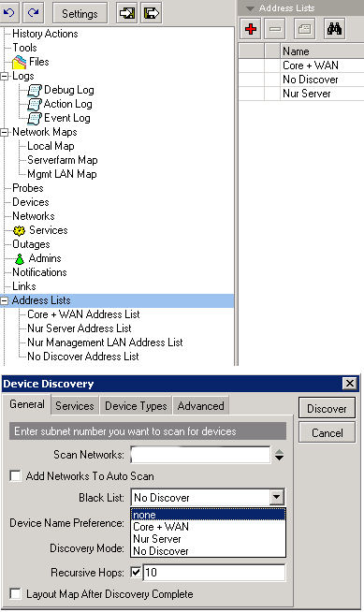364x612 pixels.
Task: Click the import icon next to Settings
Action: [127, 13]
